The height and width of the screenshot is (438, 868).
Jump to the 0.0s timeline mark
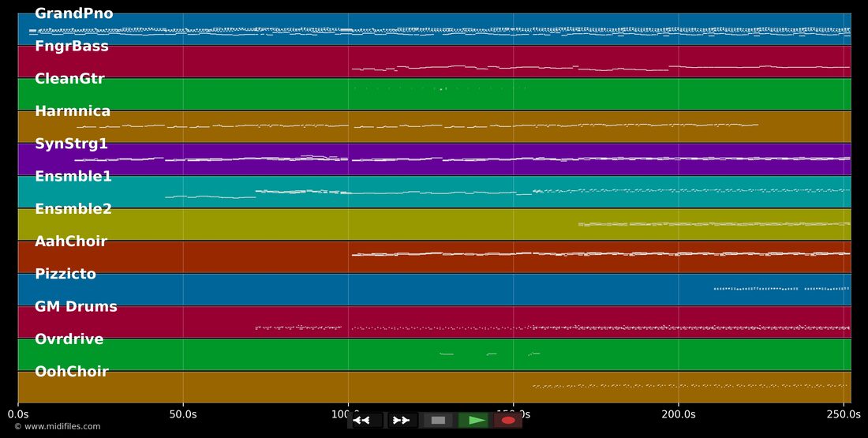pyautogui.click(x=17, y=414)
